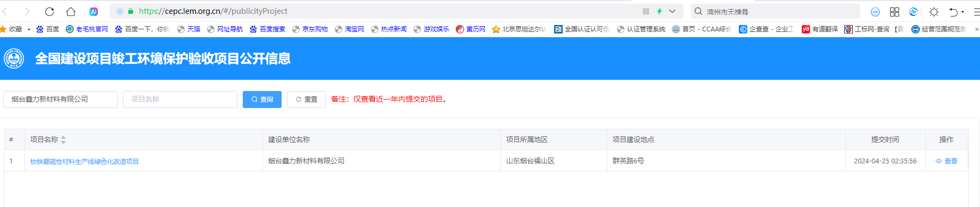Open the 游戏娱乐 bookmark

(x=431, y=29)
